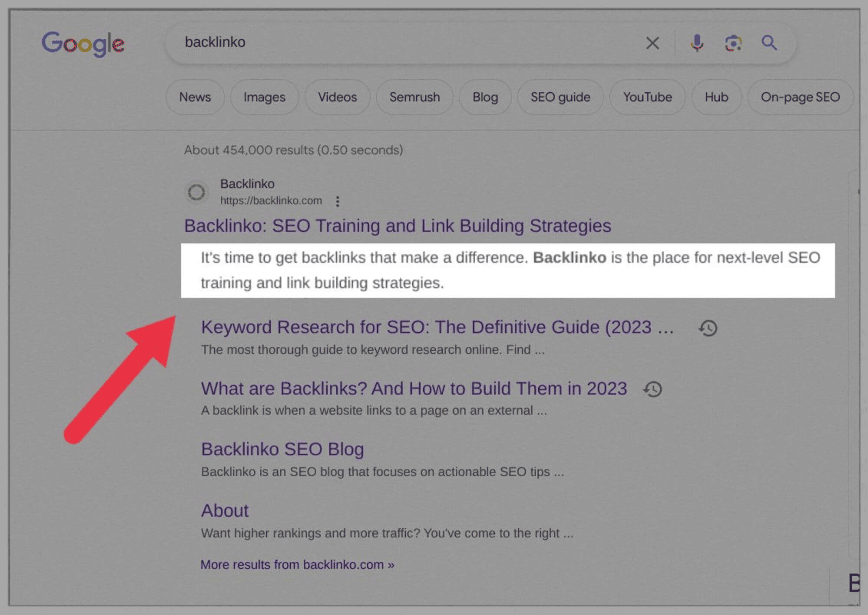Select the News filter chip

click(x=195, y=97)
